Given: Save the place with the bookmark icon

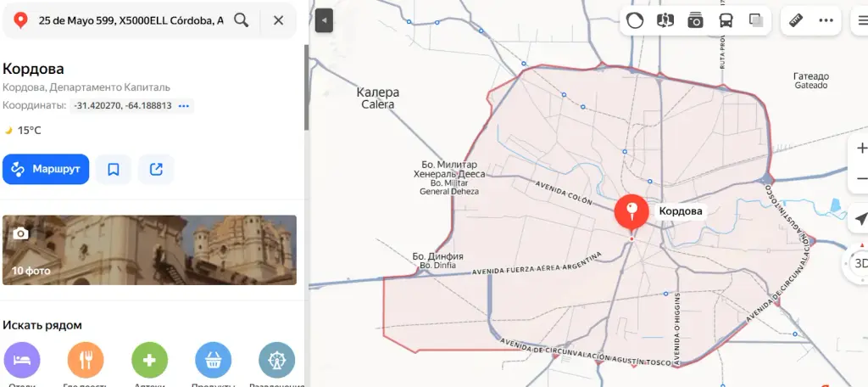Looking at the screenshot, I should (x=114, y=169).
